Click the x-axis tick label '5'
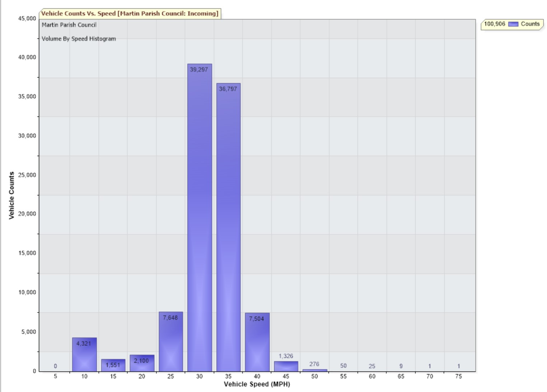This screenshot has height=392, width=547. pyautogui.click(x=55, y=376)
